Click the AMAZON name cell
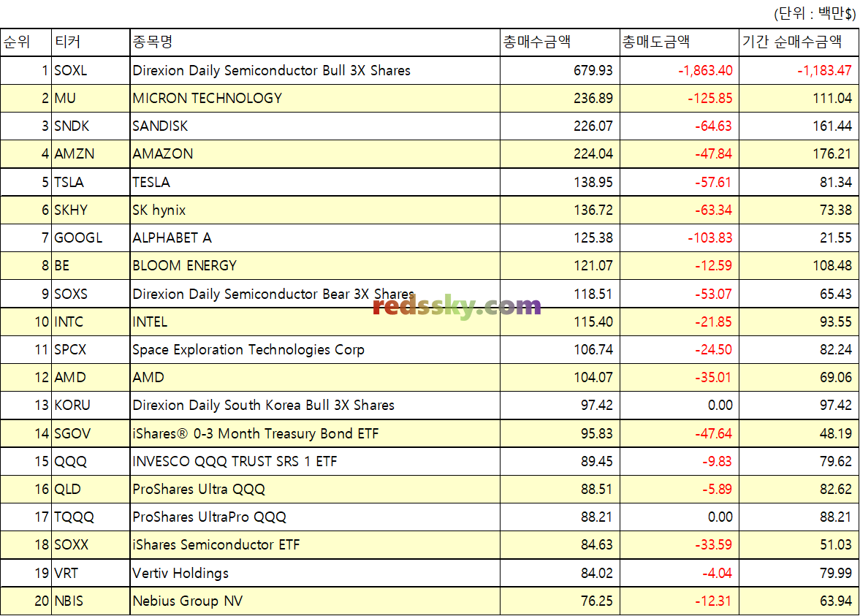Image resolution: width=860 pixels, height=616 pixels. click(315, 154)
